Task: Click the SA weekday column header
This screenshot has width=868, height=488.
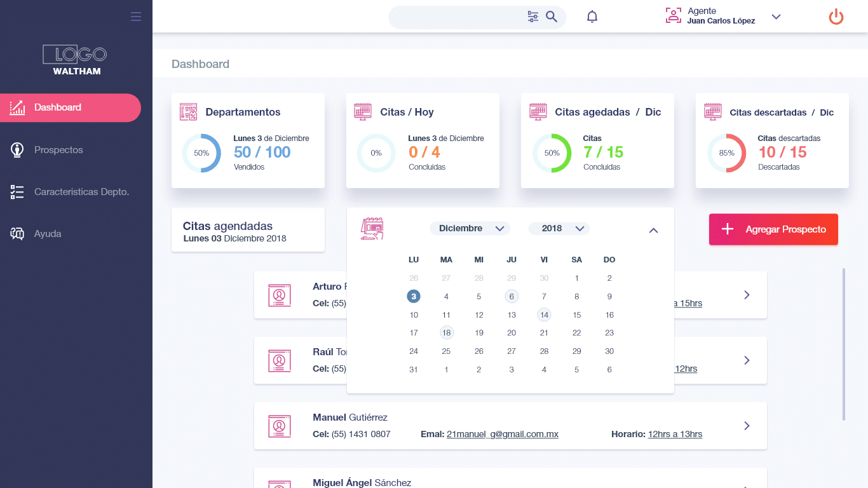Action: click(x=577, y=260)
